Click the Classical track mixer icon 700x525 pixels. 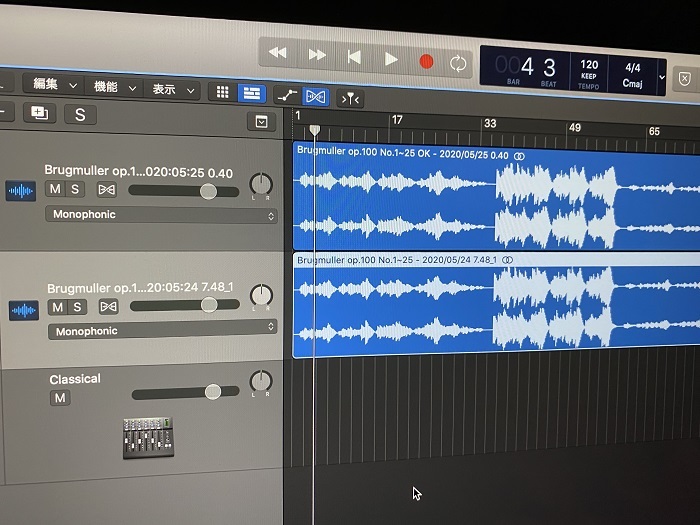coord(147,437)
